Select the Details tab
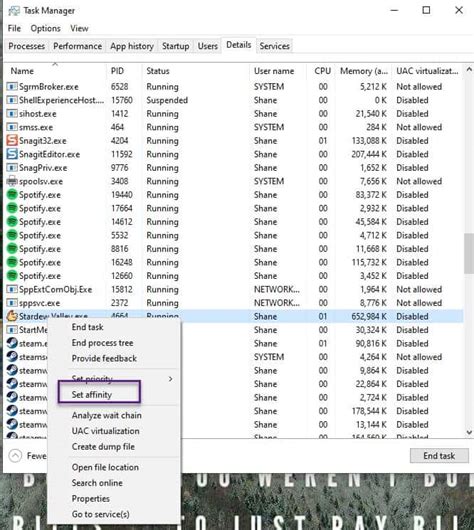Viewport: 474px width, 530px height. tap(239, 45)
